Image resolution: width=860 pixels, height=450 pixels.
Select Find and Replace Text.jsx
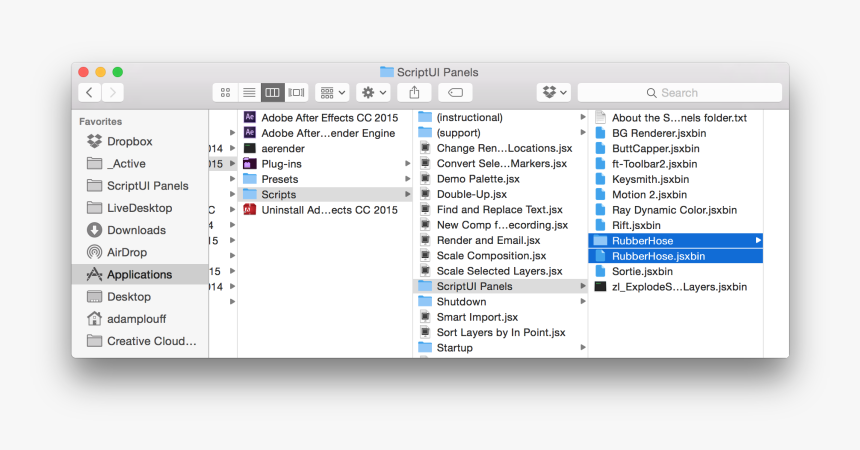(x=500, y=210)
